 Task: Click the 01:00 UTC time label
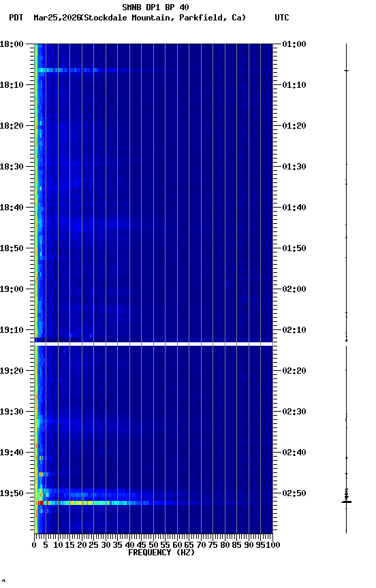pyautogui.click(x=294, y=44)
